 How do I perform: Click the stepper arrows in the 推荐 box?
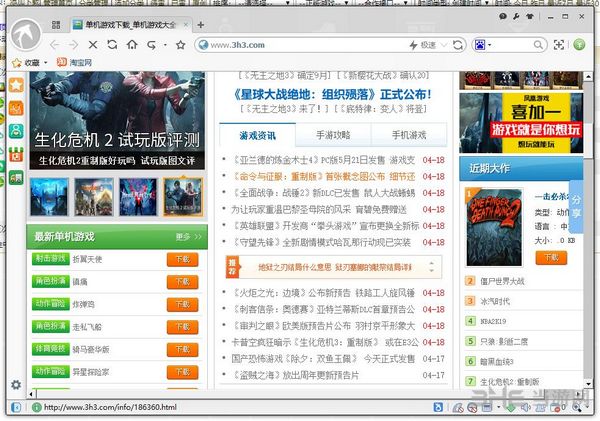pos(432,267)
